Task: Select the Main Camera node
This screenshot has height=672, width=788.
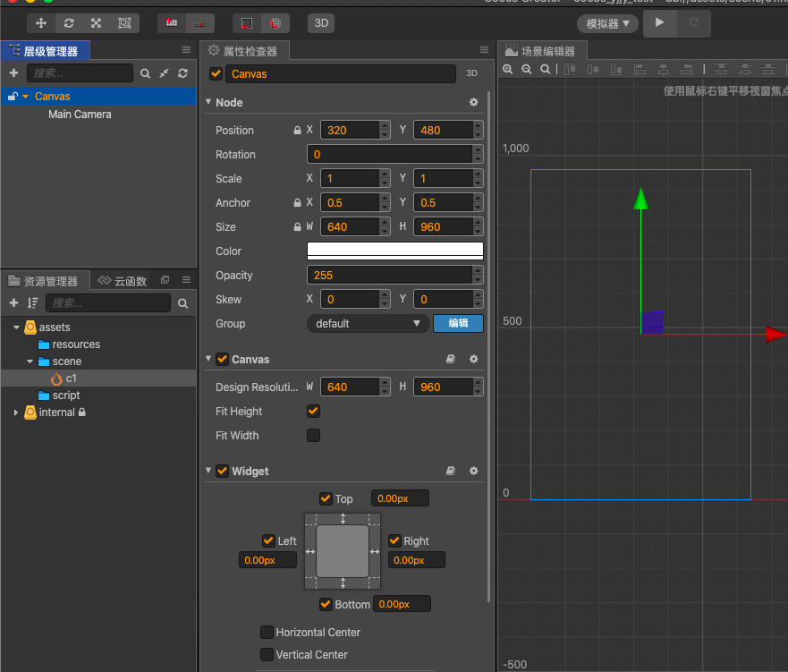Action: coord(80,115)
